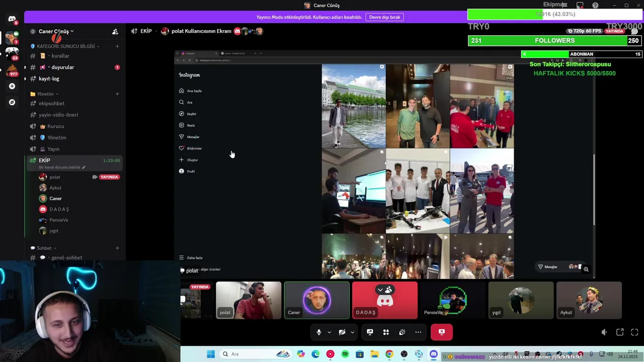Click Bildirimler in shared Instagram sidebar
The width and height of the screenshot is (644, 362).
click(x=191, y=148)
